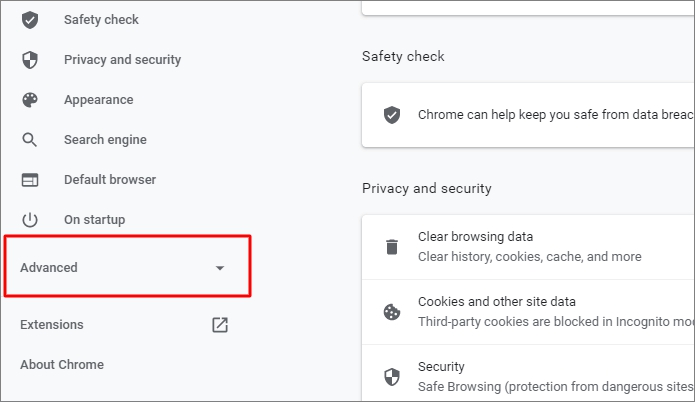Image resolution: width=695 pixels, height=402 pixels.
Task: Select Privacy and security sidebar item
Action: tap(122, 60)
